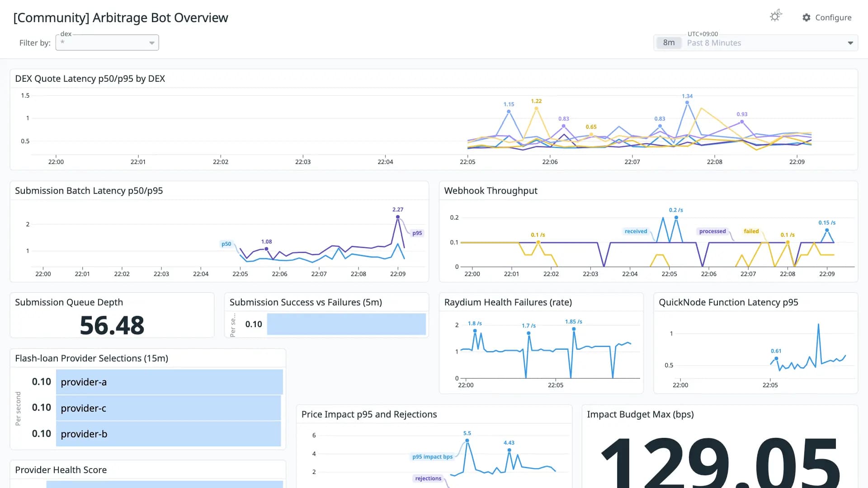Click the p50 series label

(226, 244)
